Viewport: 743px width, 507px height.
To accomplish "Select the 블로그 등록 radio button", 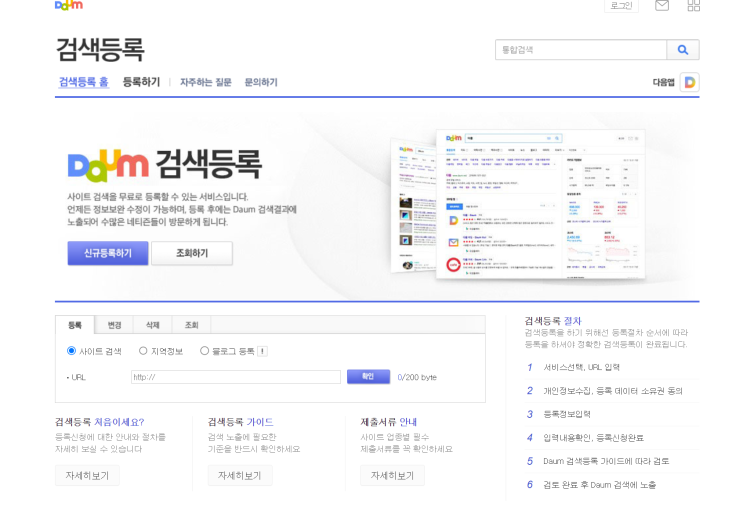I will 204,351.
